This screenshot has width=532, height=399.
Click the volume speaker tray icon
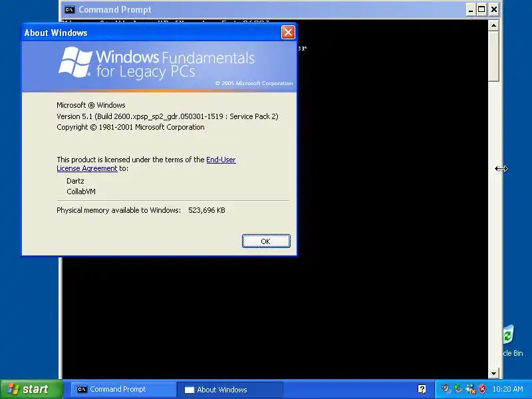tap(446, 389)
